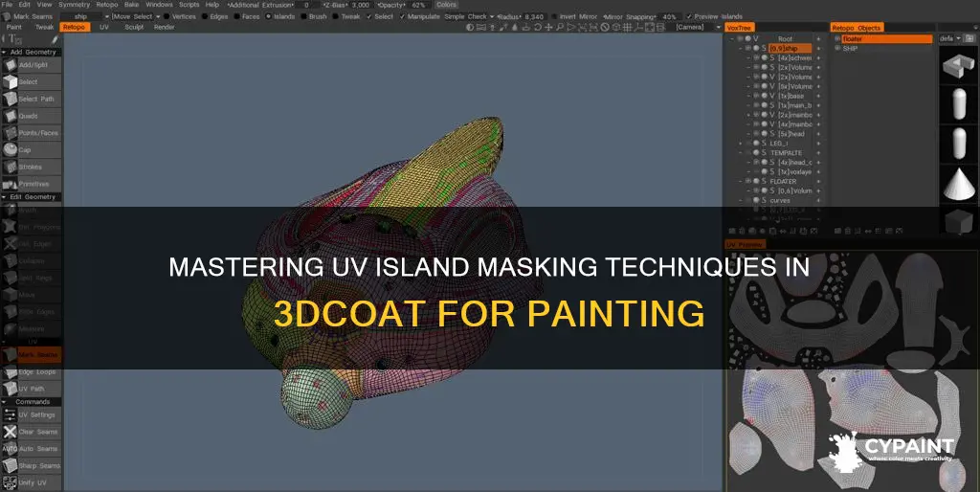Apply the Sharp Seams command
Screen dimensions: 980x492
32,466
